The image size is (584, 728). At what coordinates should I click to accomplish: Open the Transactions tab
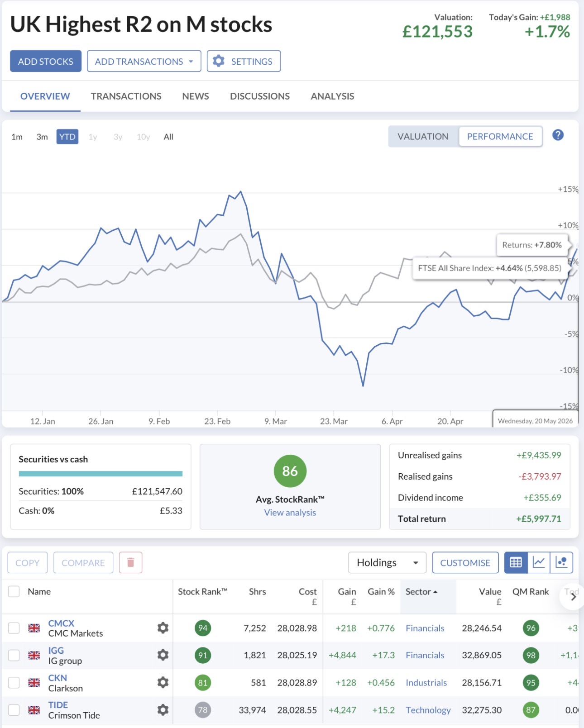126,96
